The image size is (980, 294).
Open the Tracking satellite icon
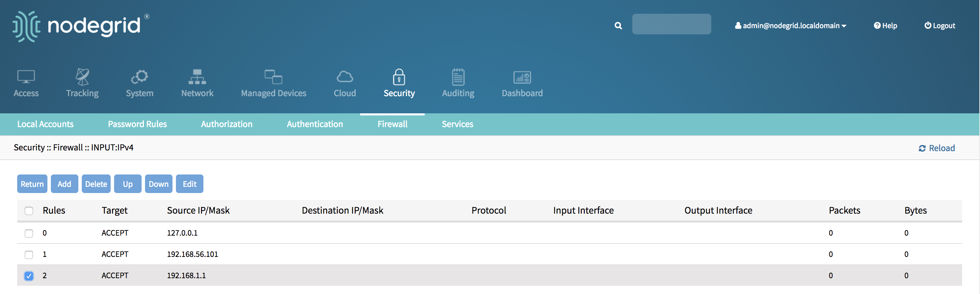coord(82,77)
